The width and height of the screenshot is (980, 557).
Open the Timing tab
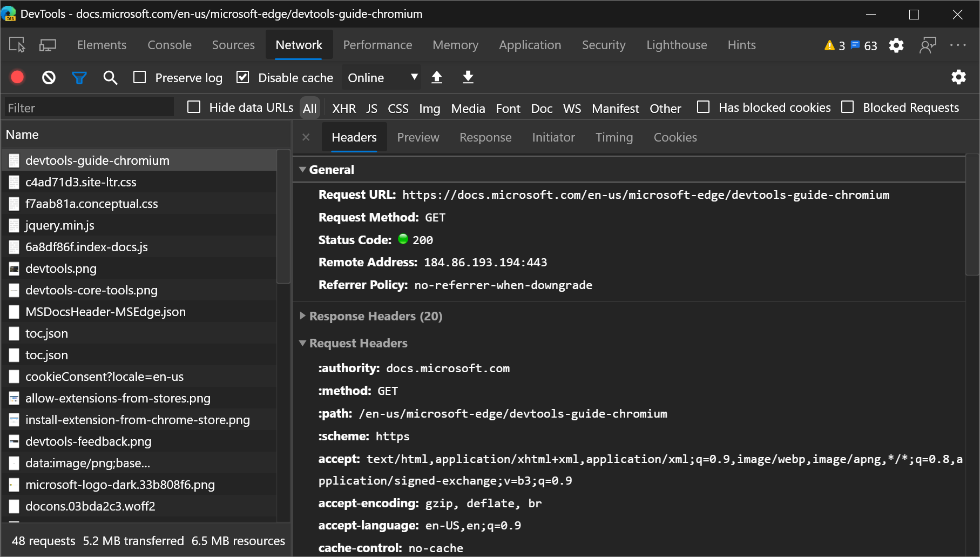pos(614,137)
